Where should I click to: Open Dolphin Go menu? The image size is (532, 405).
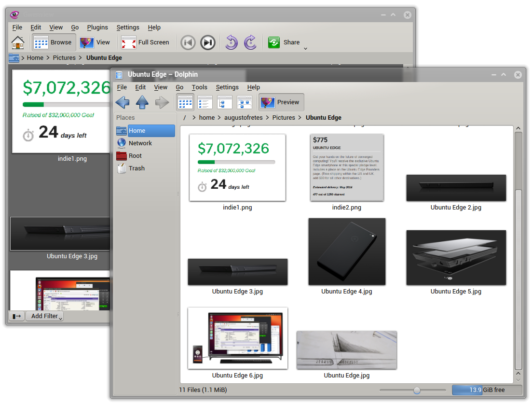coord(179,87)
